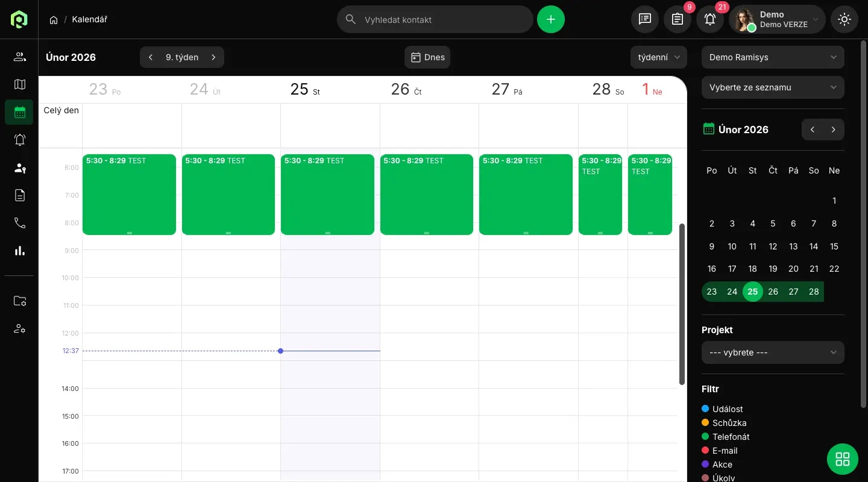
Task: Click the phone calls sidebar icon
Action: (x=19, y=223)
